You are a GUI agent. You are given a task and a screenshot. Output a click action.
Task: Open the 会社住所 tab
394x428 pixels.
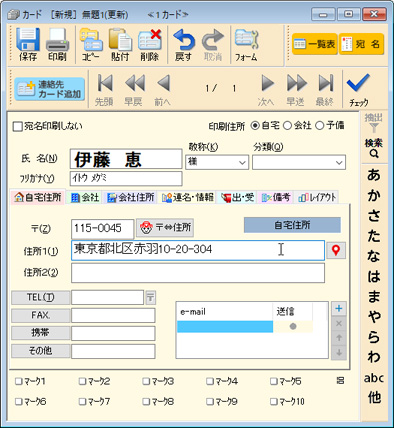(x=131, y=197)
